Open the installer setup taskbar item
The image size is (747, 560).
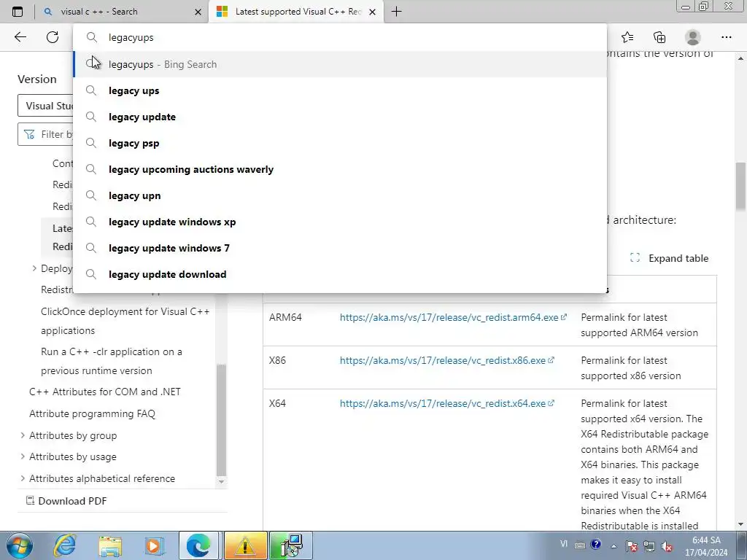[x=291, y=545]
